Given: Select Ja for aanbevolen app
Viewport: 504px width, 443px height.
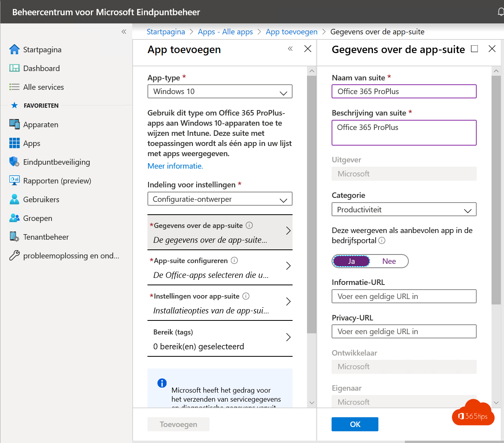Looking at the screenshot, I should point(351,261).
